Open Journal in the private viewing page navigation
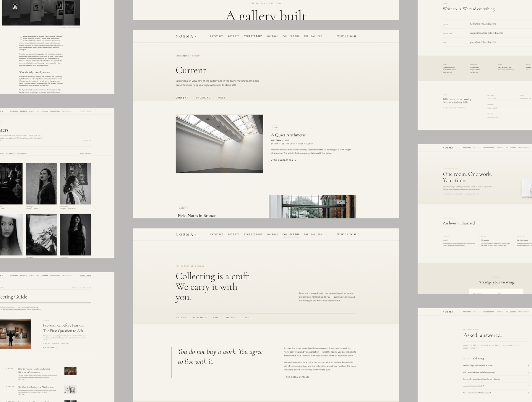This screenshot has height=402, width=532. point(500,148)
